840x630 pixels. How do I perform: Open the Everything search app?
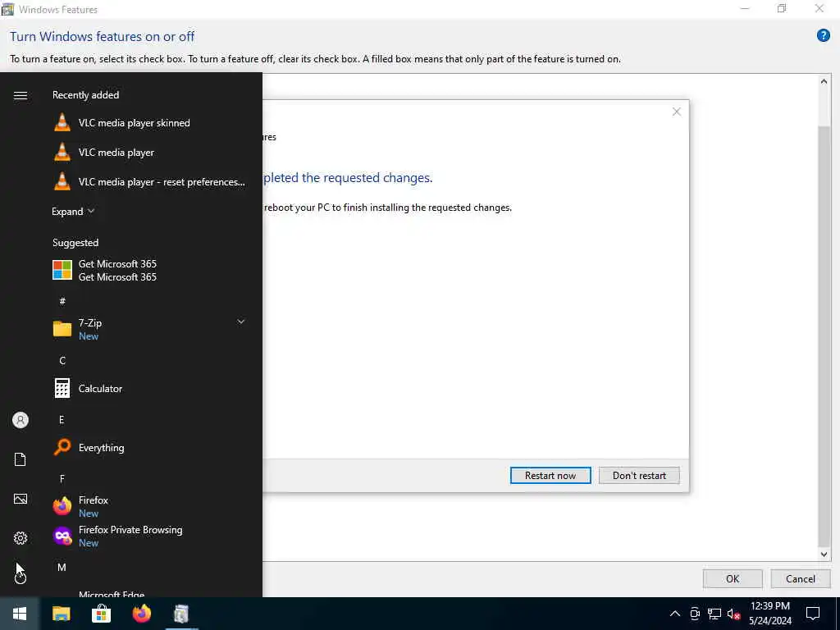click(150, 447)
